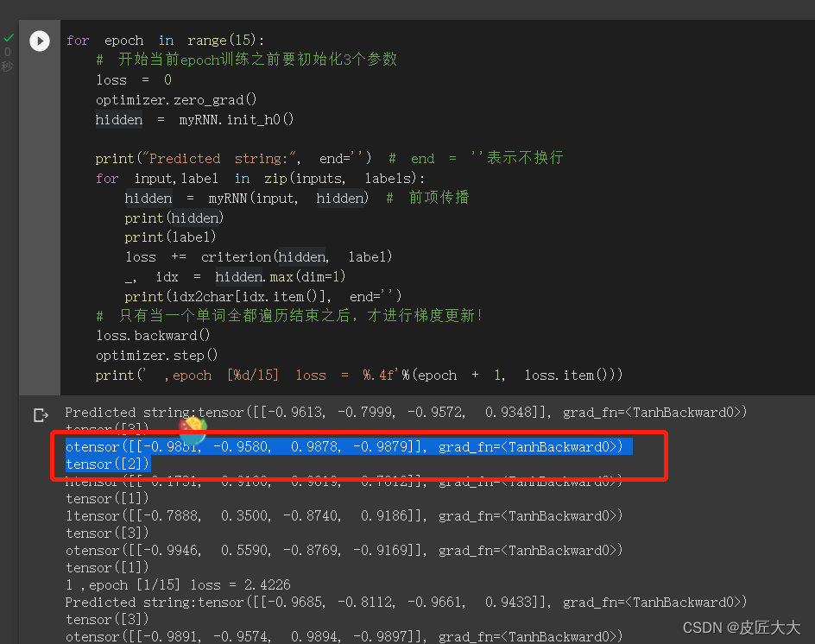
Task: Click the '_, idx = hidden.max(dim=1)' line
Action: pyautogui.click(x=236, y=277)
